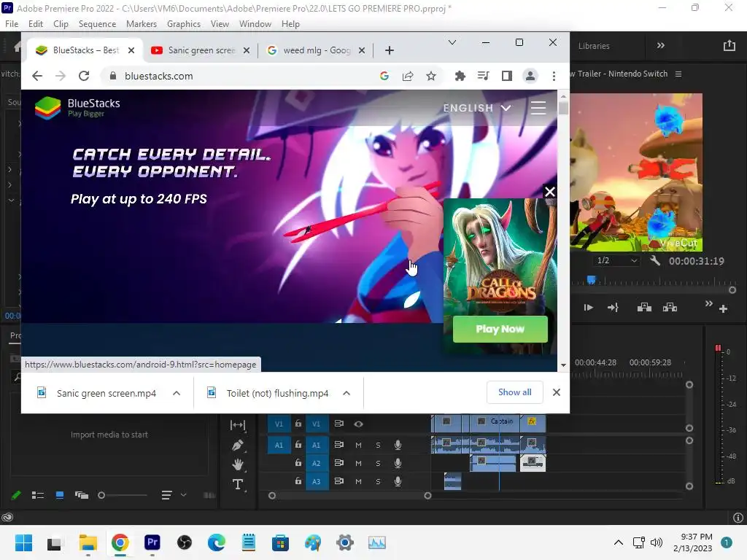Toggle V1 track output eye icon

click(358, 424)
